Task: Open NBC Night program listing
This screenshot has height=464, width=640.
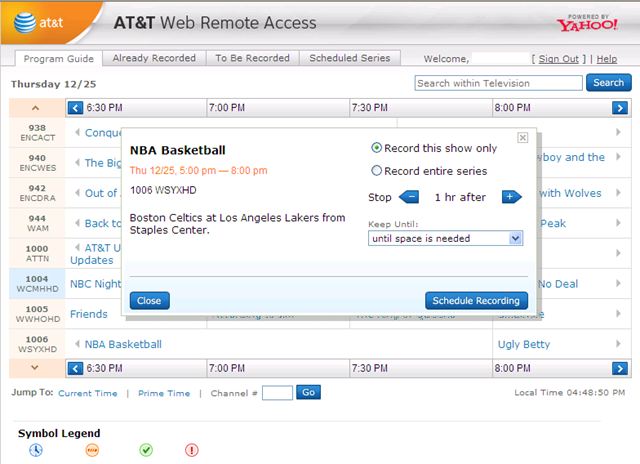Action: point(96,284)
